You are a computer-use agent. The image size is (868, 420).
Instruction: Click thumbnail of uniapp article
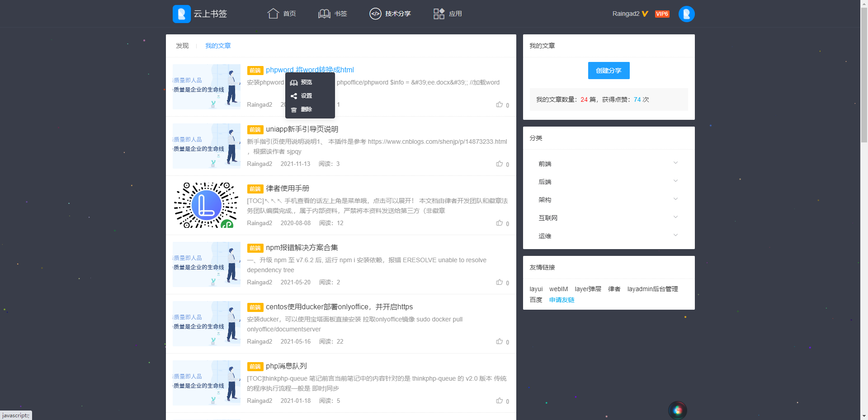[x=207, y=146]
